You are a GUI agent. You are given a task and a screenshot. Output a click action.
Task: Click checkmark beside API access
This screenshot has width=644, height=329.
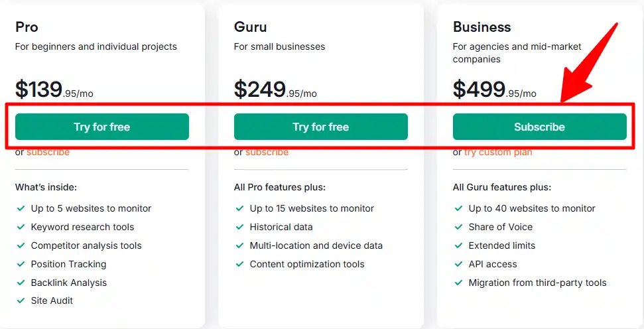click(x=458, y=264)
